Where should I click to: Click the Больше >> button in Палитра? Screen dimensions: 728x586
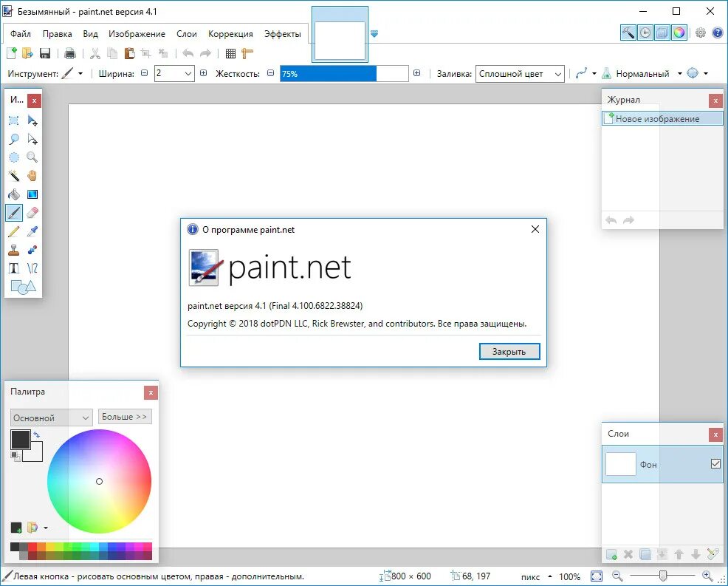(125, 417)
